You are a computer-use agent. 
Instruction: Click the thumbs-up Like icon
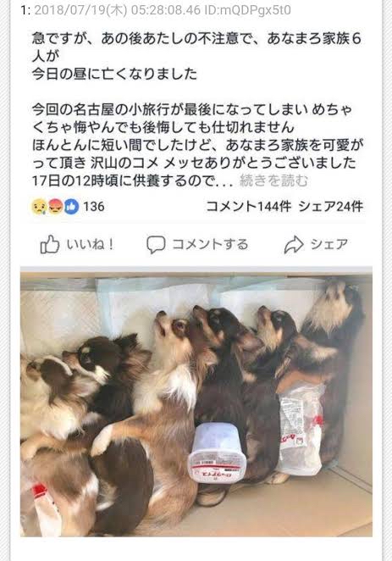[50, 244]
